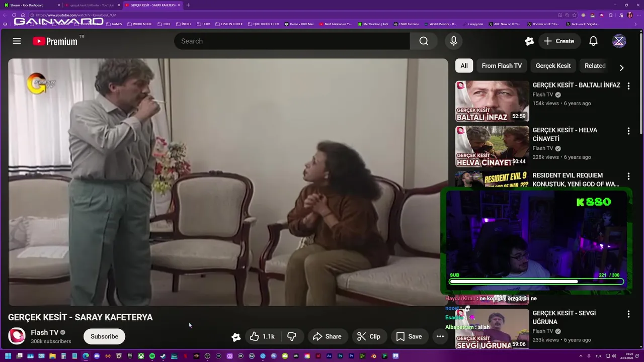Select the Gerçek Kesit chip
The height and width of the screenshot is (362, 644).
click(x=553, y=66)
